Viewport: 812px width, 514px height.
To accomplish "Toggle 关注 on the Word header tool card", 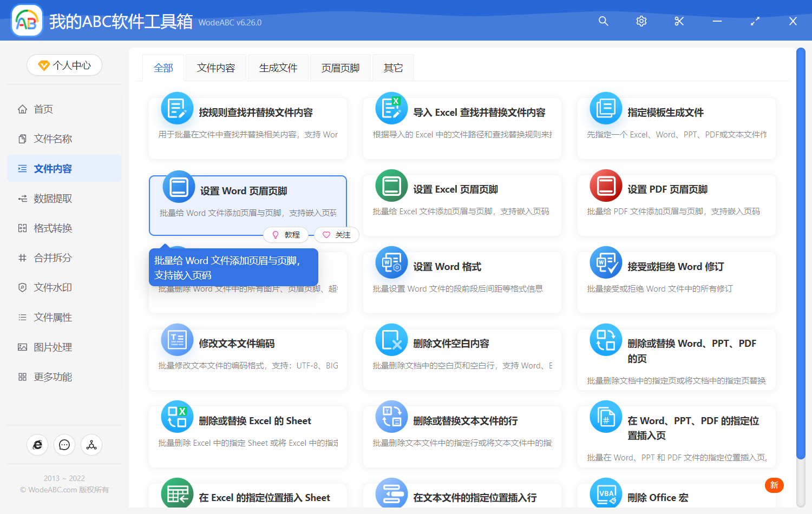I will coord(336,235).
